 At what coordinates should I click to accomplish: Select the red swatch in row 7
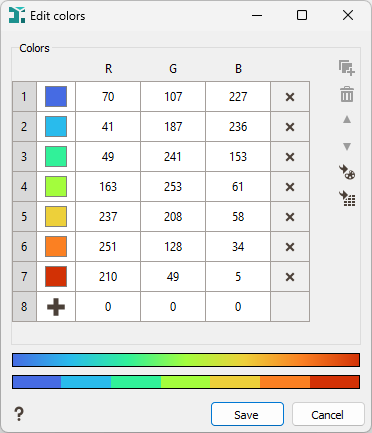[56, 277]
